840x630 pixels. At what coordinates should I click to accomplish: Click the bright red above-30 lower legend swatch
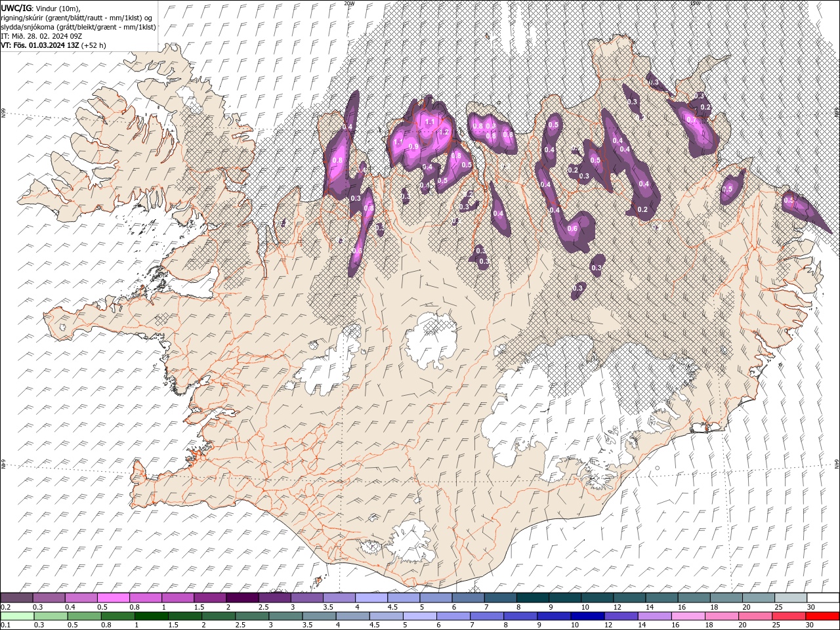pos(822,616)
